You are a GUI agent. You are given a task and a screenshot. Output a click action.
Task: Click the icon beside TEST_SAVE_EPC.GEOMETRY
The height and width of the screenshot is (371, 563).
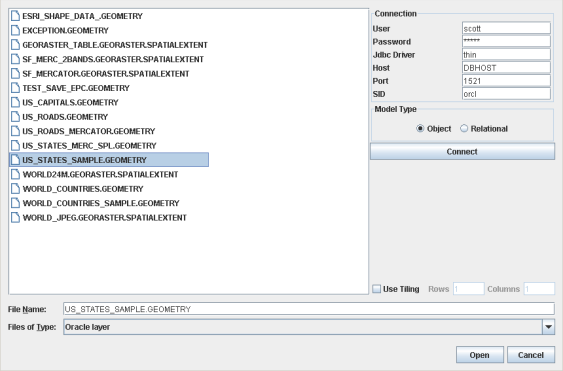click(x=15, y=88)
